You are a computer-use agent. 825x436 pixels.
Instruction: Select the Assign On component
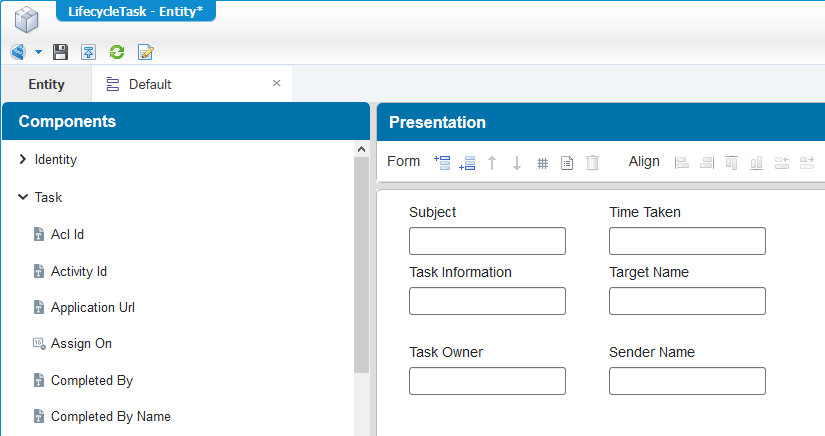[81, 343]
